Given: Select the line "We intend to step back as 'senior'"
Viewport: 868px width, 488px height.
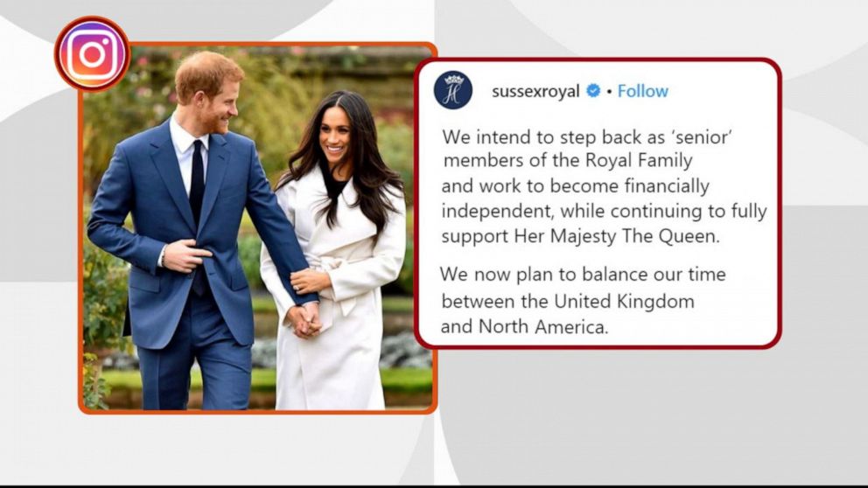Looking at the screenshot, I should (587, 136).
